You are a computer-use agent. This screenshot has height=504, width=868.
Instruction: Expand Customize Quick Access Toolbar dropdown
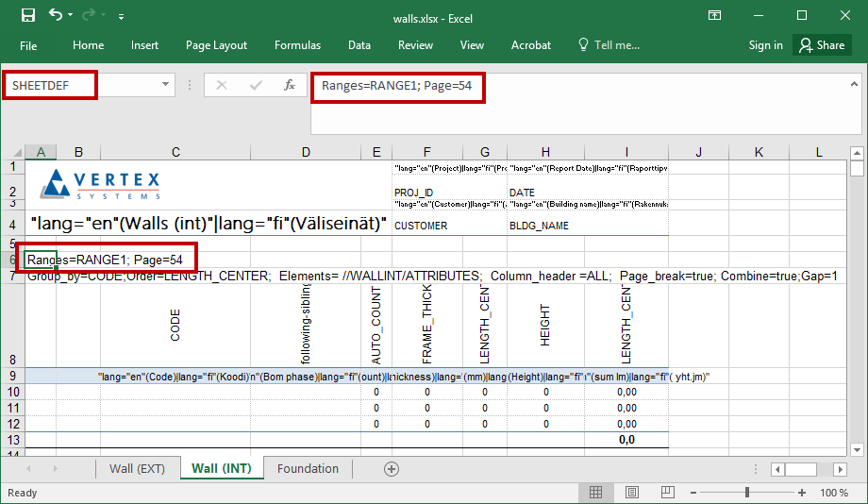pos(121,17)
